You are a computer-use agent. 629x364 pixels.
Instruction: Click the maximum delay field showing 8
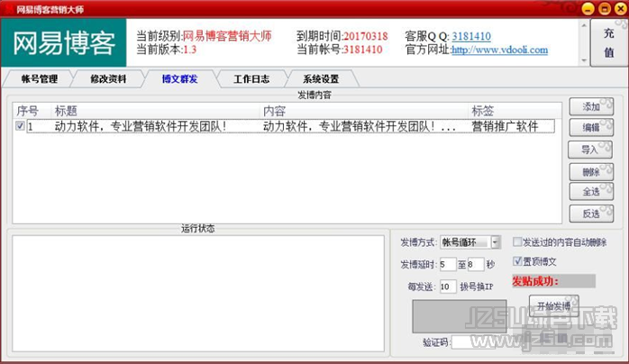coord(476,265)
